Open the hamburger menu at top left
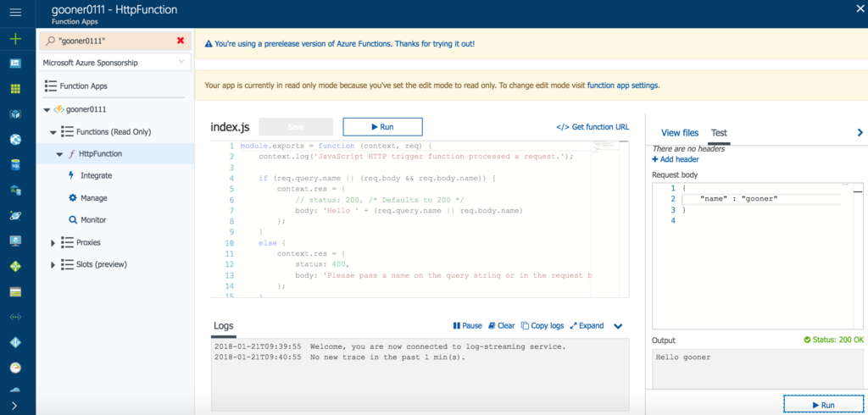Viewport: 868px width, 415px height. (x=15, y=12)
